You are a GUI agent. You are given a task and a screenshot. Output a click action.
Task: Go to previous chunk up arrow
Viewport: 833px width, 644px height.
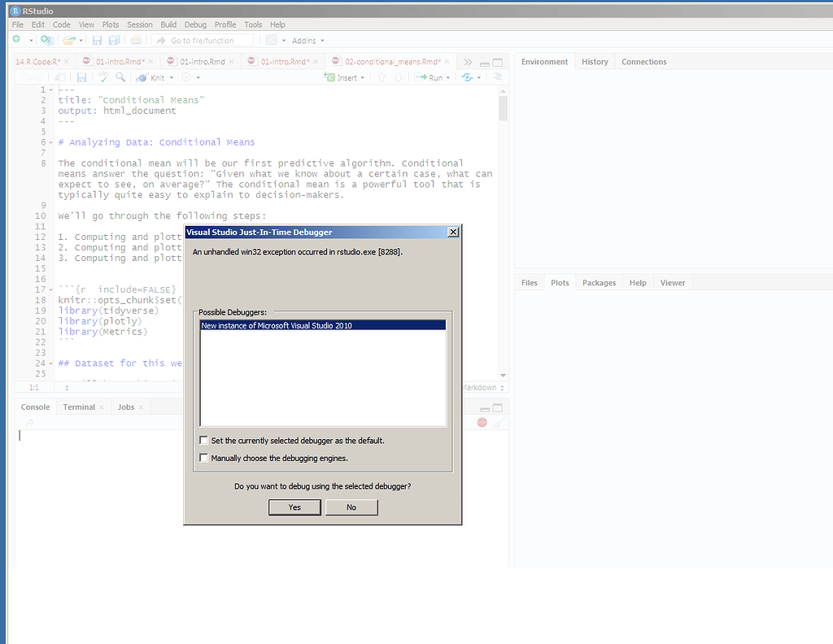[x=382, y=77]
